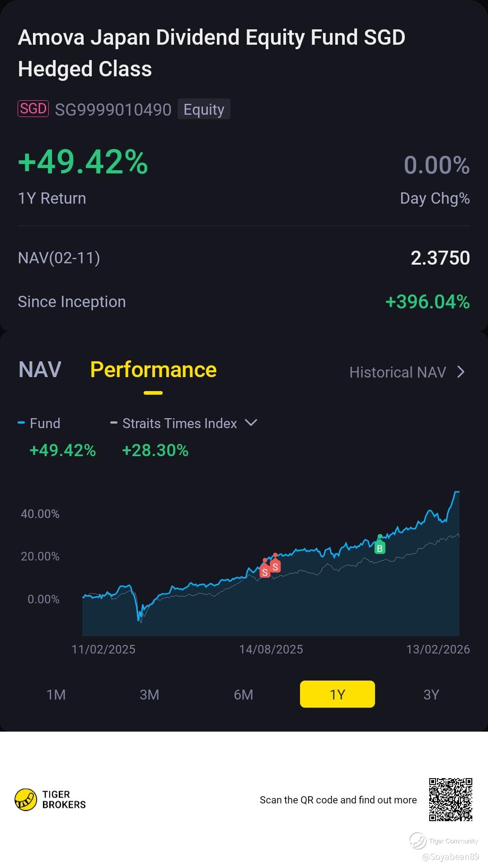Screen dimensions: 488x868
Task: Select the later red S sell marker
Action: click(x=275, y=566)
